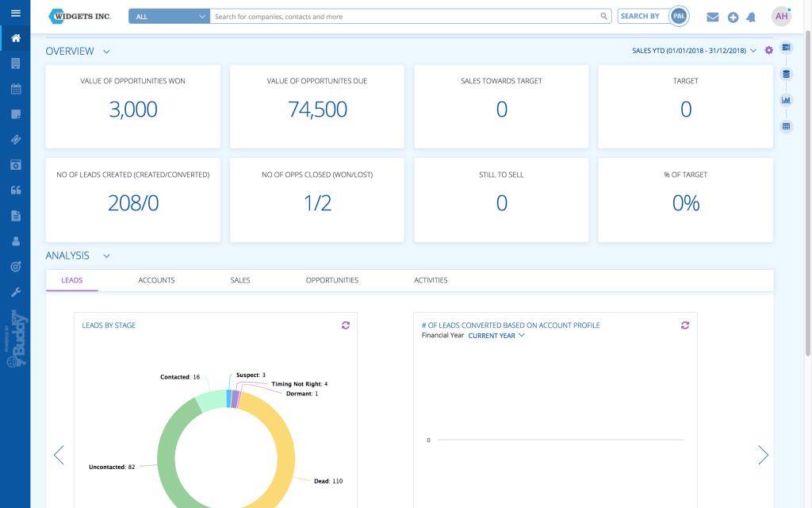The width and height of the screenshot is (812, 508).
Task: Switch to the Opportunities tab
Action: click(x=332, y=280)
